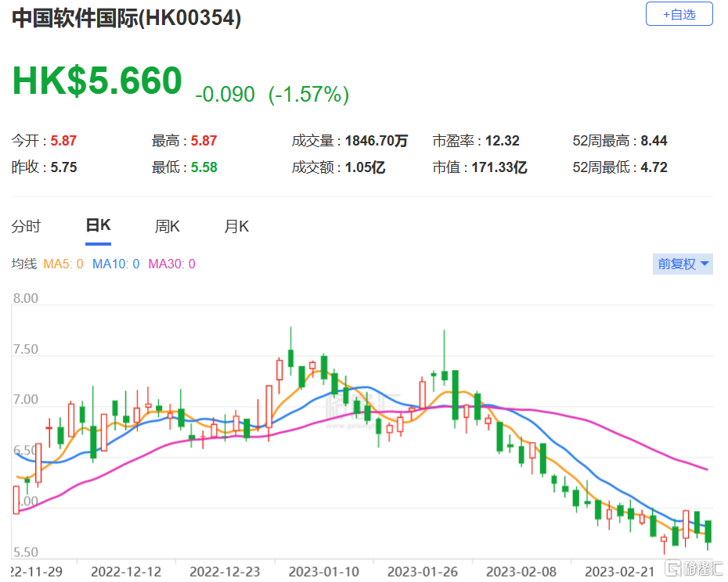Click the 2023-01-10 date axis label

click(x=323, y=572)
